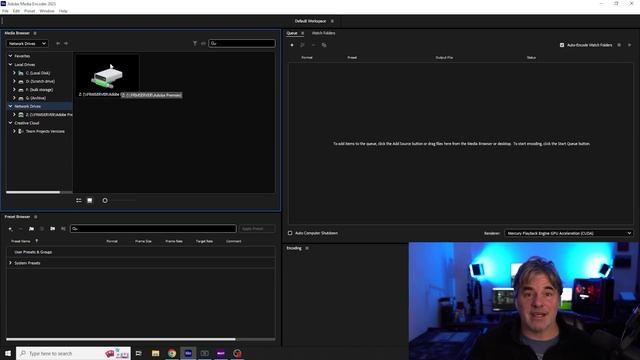Select the Z network drive thumbnail
The width and height of the screenshot is (640, 360).
[107, 76]
